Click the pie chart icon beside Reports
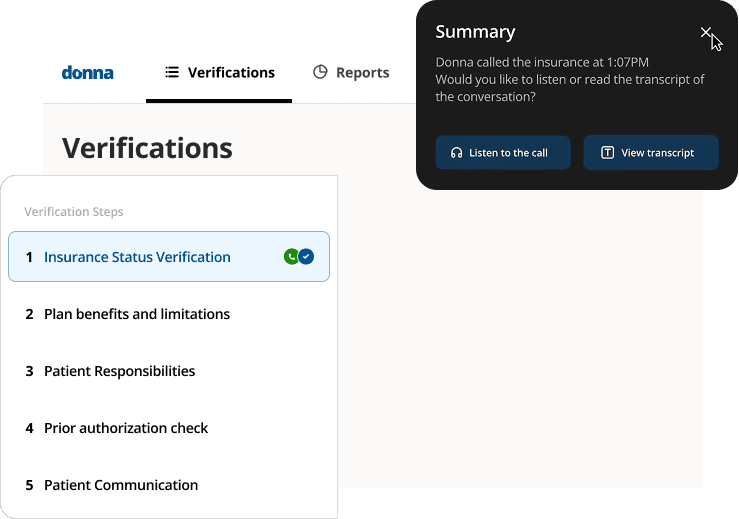Viewport: 739px width, 519px height. tap(320, 72)
